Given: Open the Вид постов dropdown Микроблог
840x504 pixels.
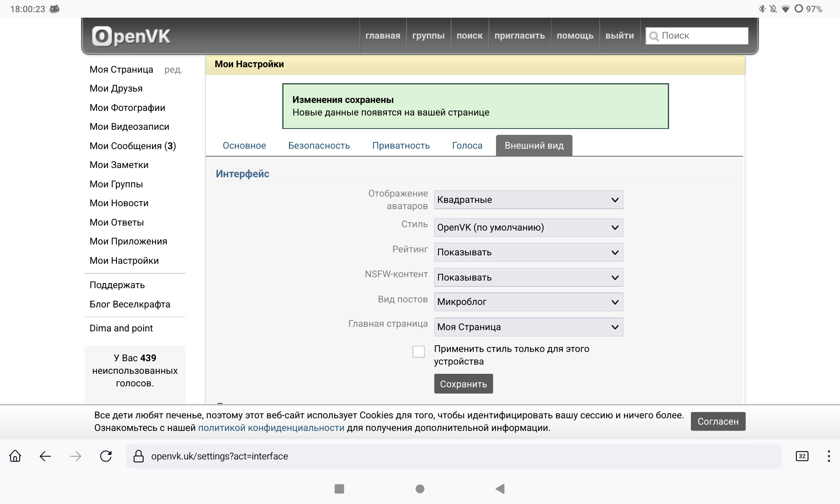Looking at the screenshot, I should [x=528, y=302].
